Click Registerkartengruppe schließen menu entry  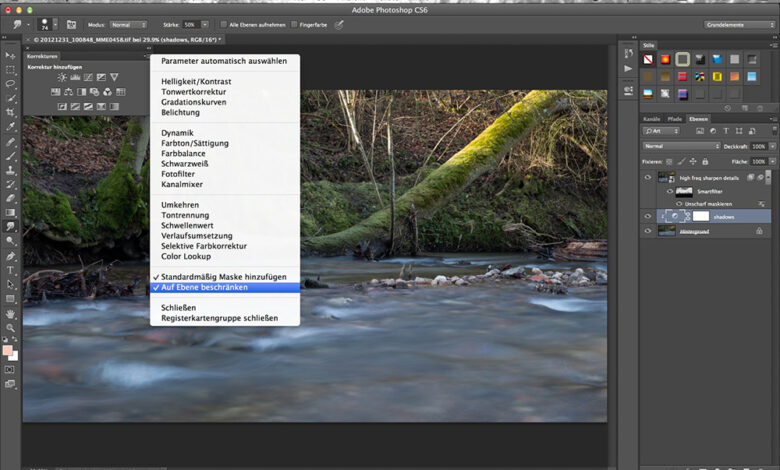click(x=219, y=318)
